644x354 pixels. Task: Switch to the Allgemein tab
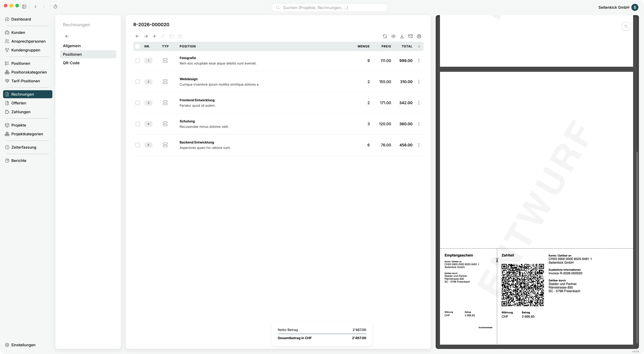88,46
